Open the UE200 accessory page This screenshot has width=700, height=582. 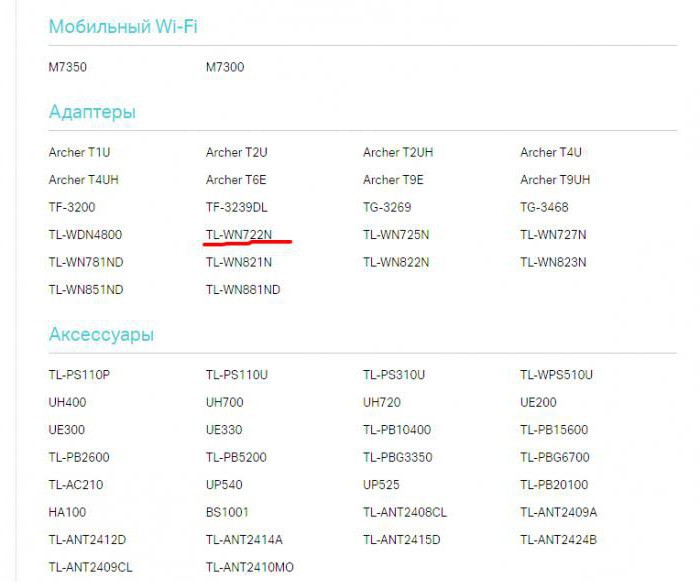coord(538,402)
